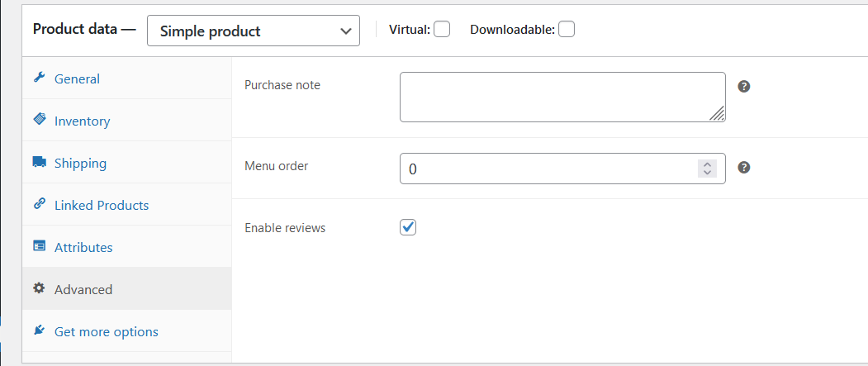
Task: Switch to the Shipping tab
Action: click(80, 164)
